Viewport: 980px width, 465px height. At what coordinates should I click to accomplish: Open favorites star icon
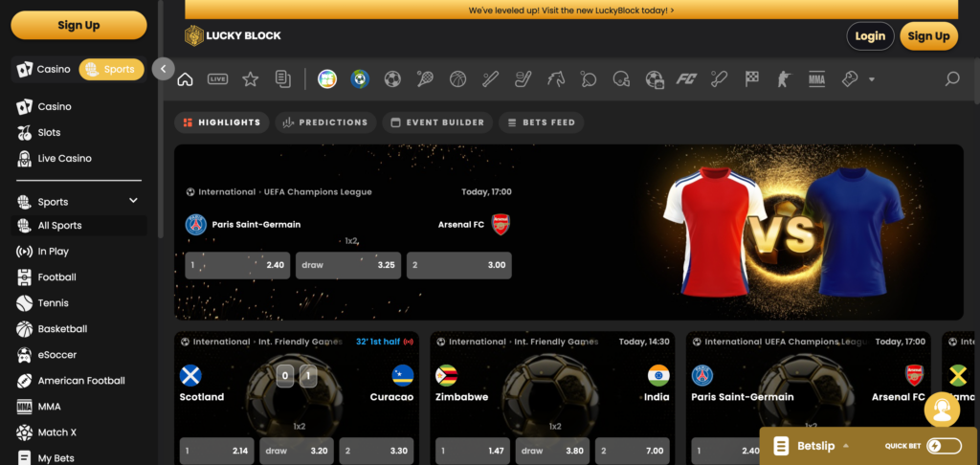[x=250, y=79]
